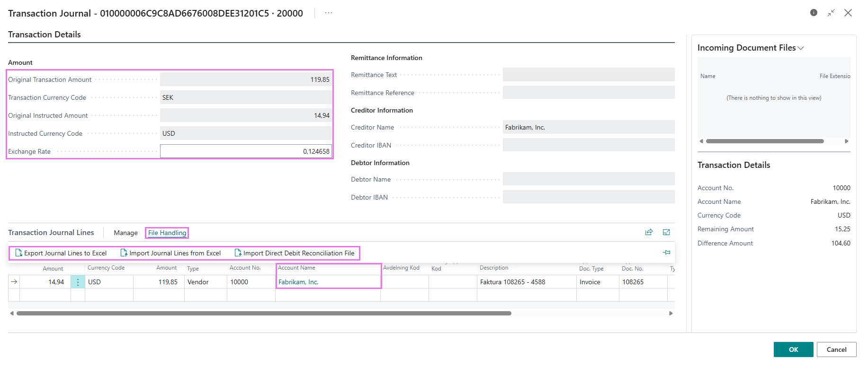Screen dimensions: 868x367
Task: Click left arrow of journal lines scrollbar
Action: pos(11,313)
